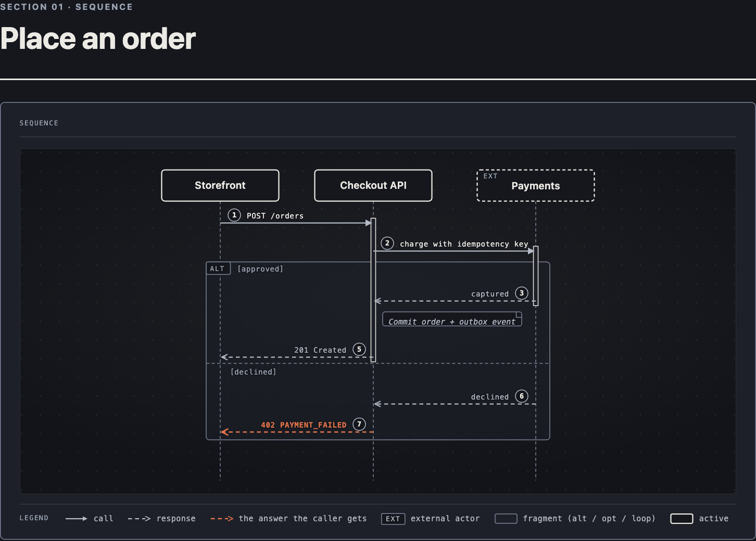The height and width of the screenshot is (541, 756).
Task: Click the SEQUENCE panel heading
Action: tap(39, 123)
